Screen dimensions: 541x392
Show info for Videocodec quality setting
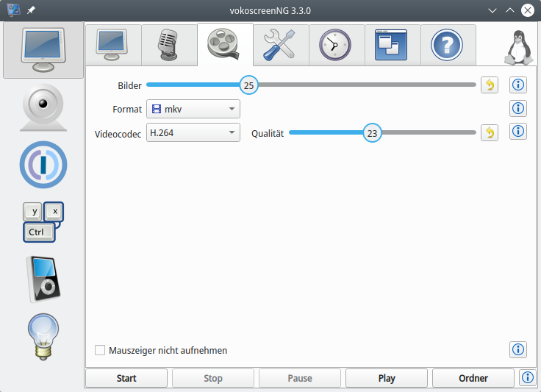(518, 132)
